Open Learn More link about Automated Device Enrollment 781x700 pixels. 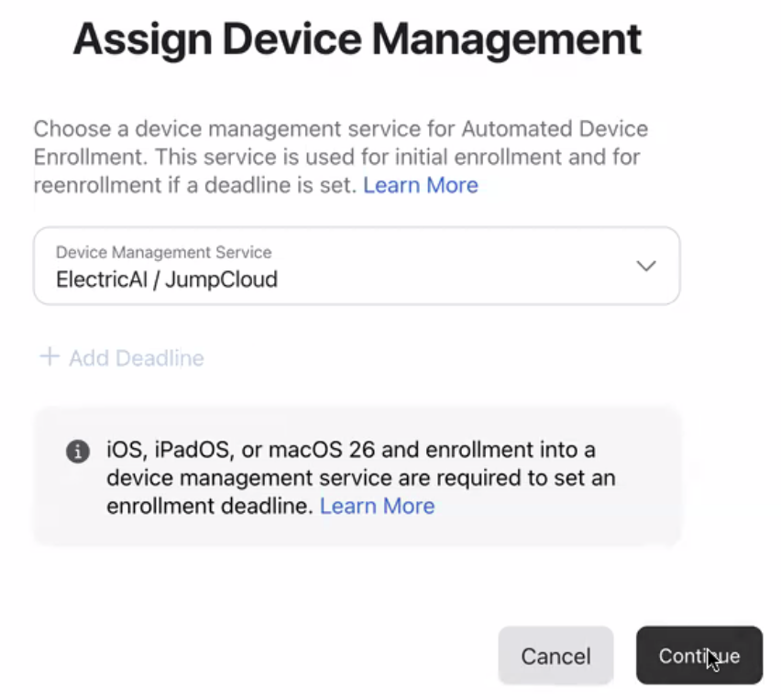[x=421, y=185]
